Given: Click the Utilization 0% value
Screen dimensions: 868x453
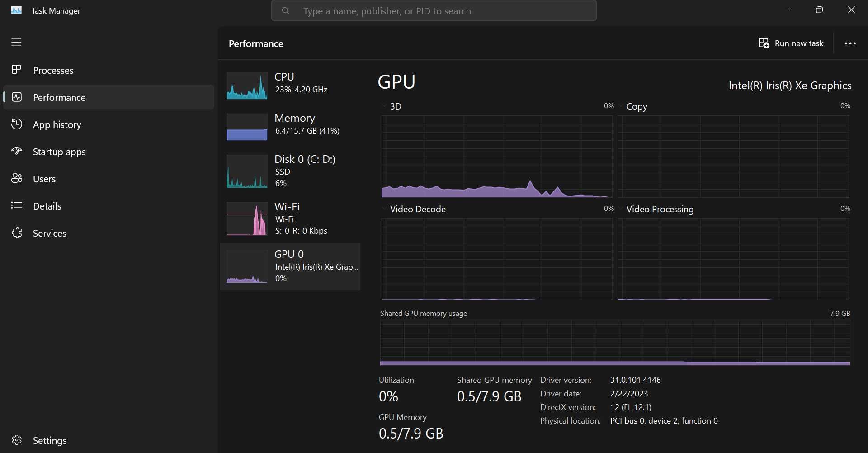Looking at the screenshot, I should [x=389, y=396].
